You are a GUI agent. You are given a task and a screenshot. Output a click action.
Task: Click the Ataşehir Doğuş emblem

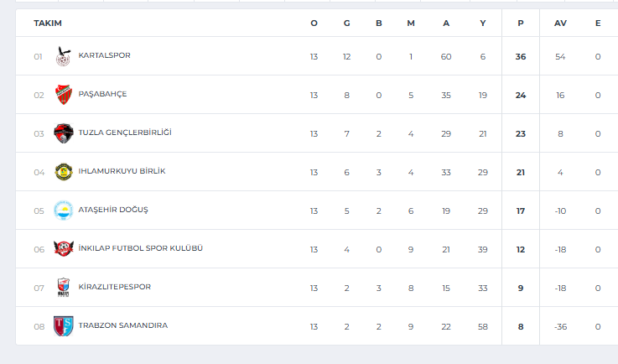64,211
